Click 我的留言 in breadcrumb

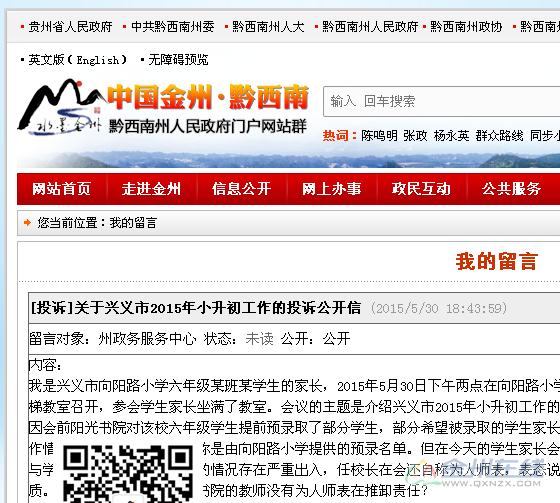(133, 223)
